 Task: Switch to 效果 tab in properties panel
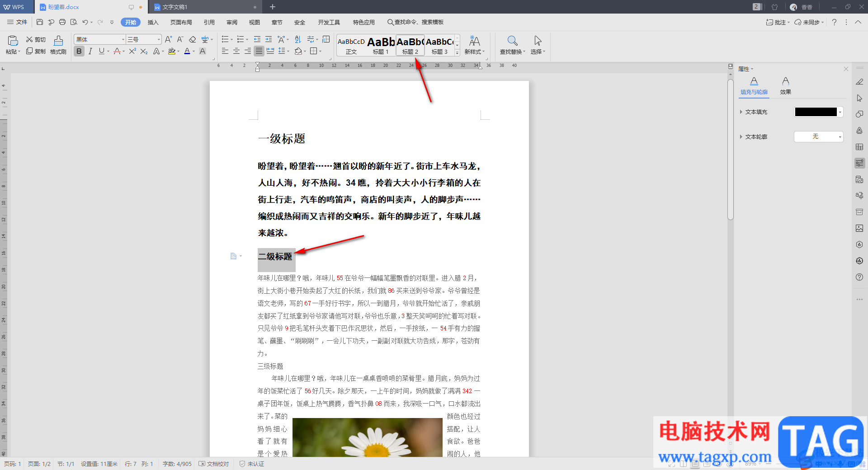click(x=786, y=85)
